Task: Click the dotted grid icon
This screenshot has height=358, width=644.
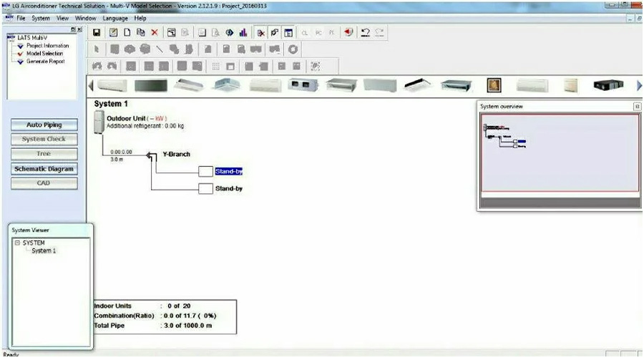Action: pos(215,66)
